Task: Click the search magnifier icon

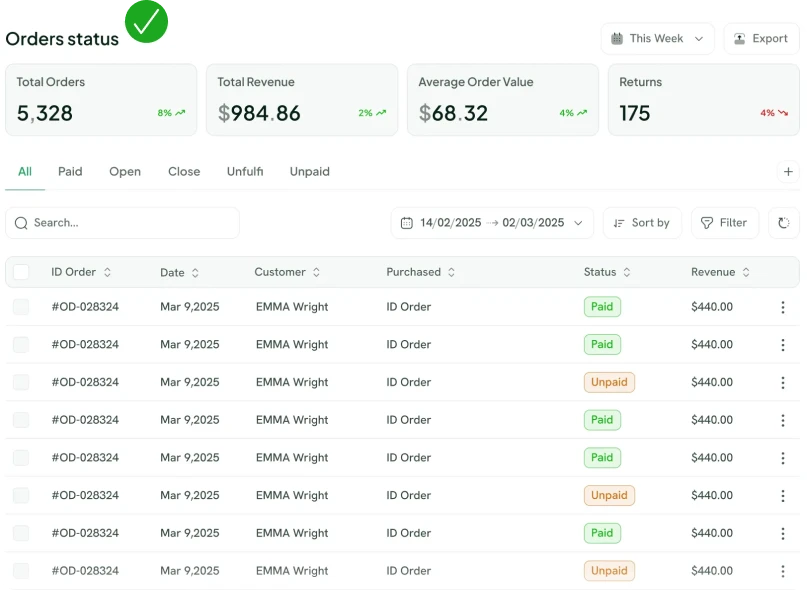Action: 21,223
